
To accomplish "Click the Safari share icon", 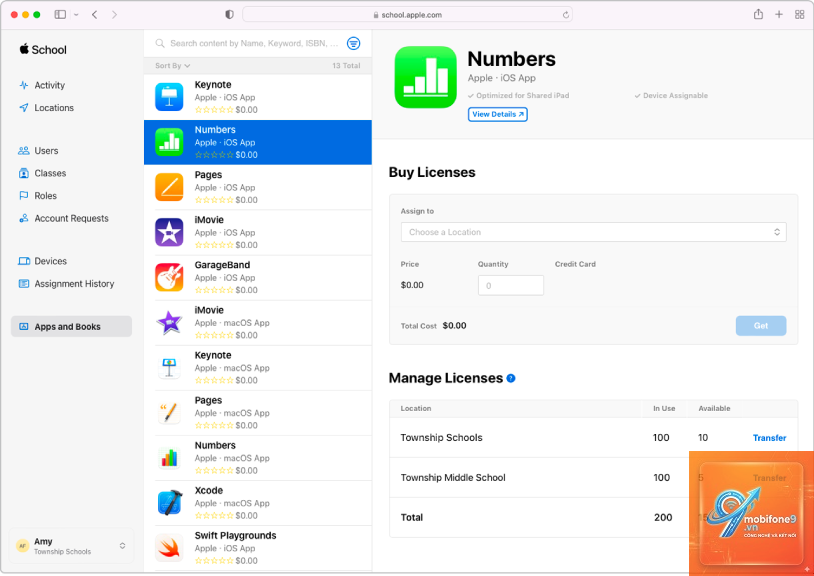I will tap(758, 15).
